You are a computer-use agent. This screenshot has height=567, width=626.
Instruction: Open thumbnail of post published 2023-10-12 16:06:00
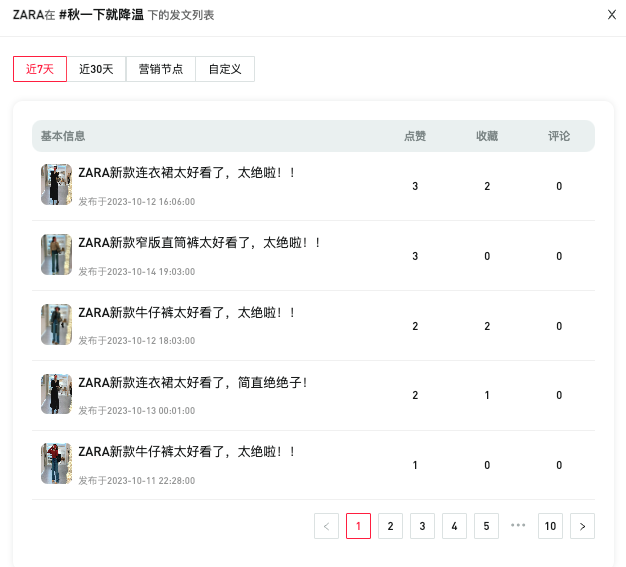tap(56, 184)
